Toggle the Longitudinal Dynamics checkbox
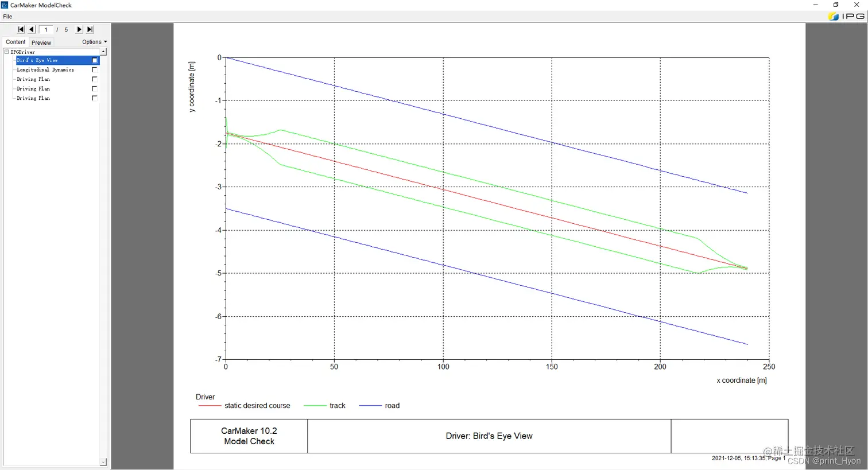868x470 pixels. [x=95, y=70]
